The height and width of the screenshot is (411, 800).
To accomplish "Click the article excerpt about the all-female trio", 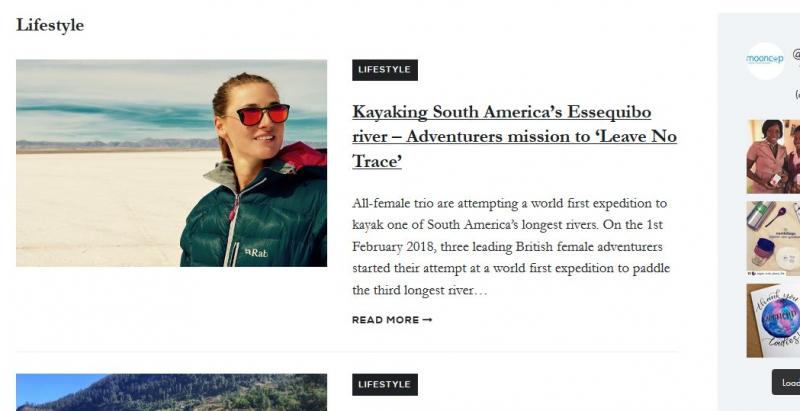I will coord(513,247).
